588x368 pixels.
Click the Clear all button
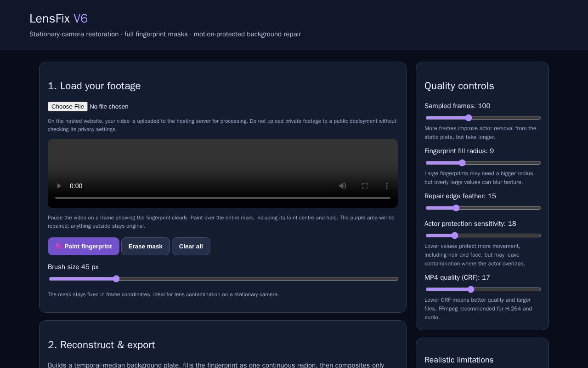pyautogui.click(x=191, y=246)
